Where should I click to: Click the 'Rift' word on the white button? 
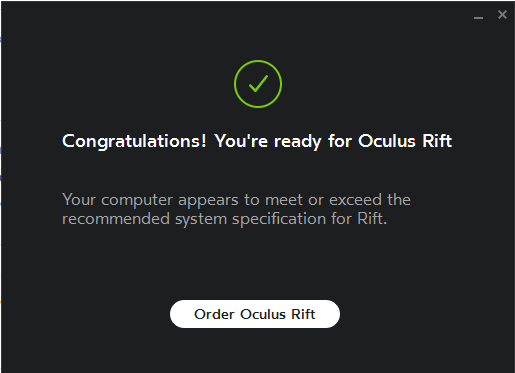click(x=303, y=314)
